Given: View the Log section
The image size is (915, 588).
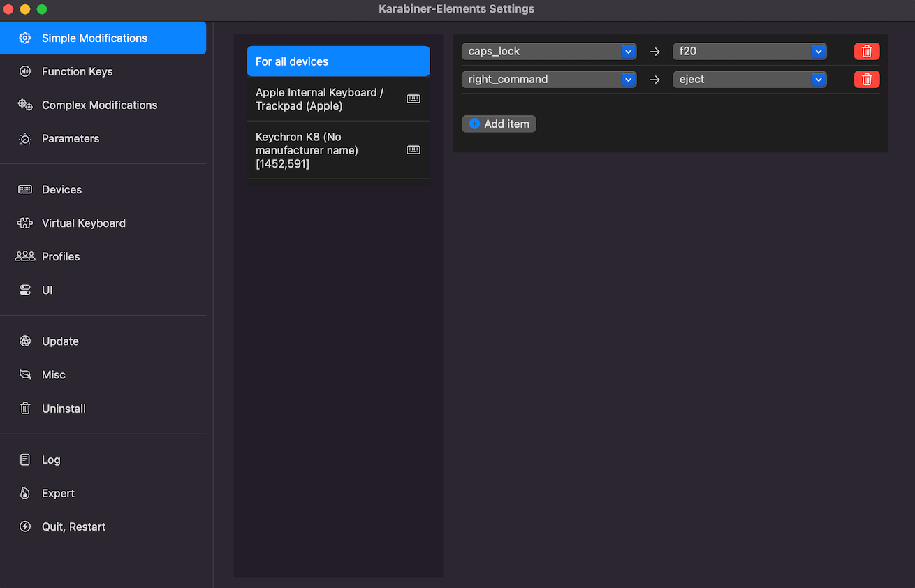Looking at the screenshot, I should (103, 460).
